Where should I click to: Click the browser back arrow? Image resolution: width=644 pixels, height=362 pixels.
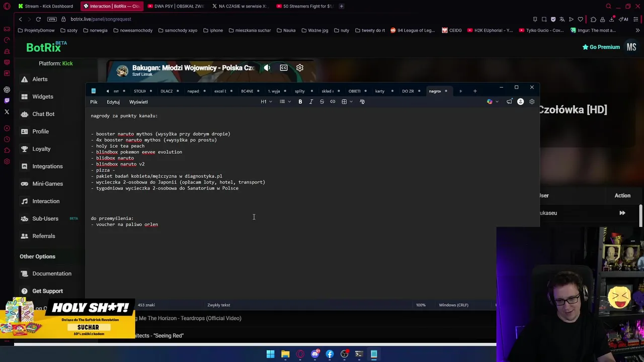(20, 19)
